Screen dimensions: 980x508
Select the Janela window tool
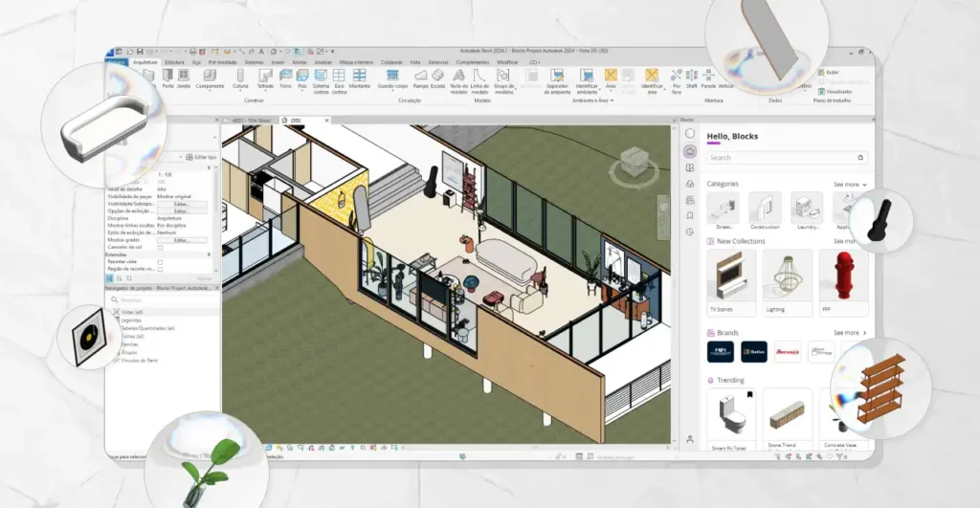coord(183,78)
